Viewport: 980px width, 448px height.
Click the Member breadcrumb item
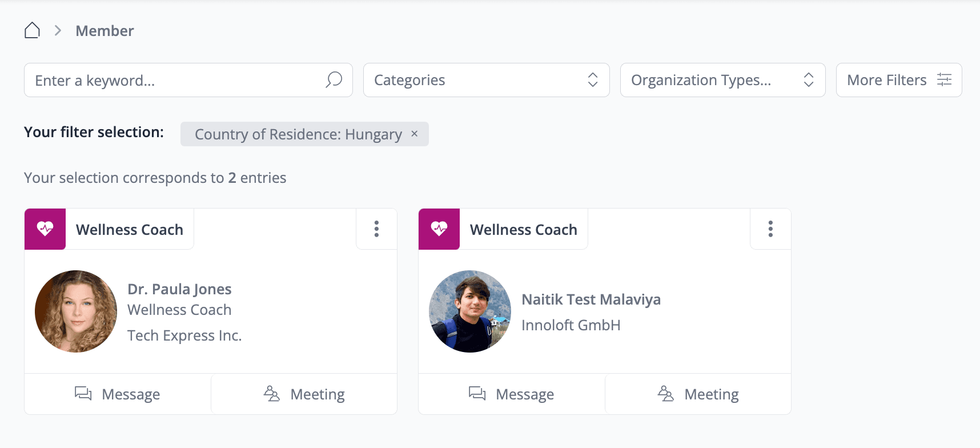(x=105, y=31)
